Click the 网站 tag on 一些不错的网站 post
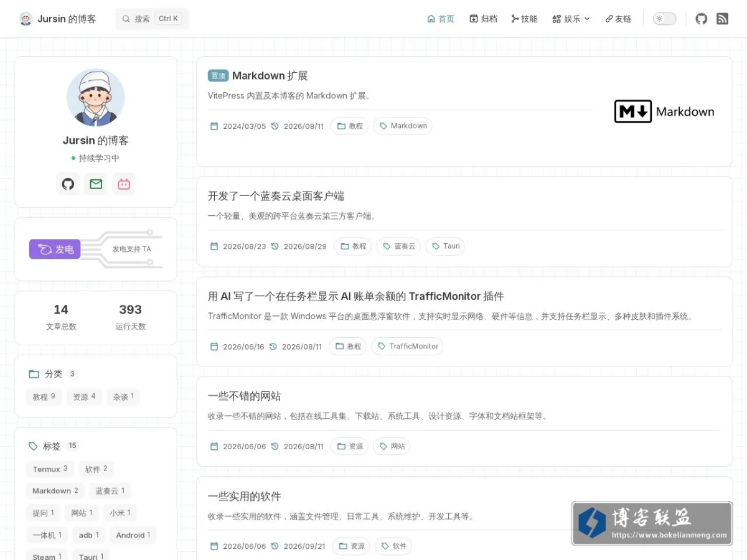The height and width of the screenshot is (560, 747). point(392,446)
